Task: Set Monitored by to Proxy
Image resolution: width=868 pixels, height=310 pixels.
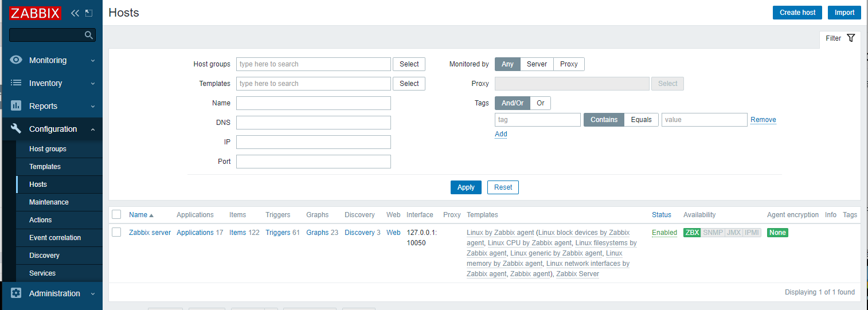Action: [x=569, y=64]
